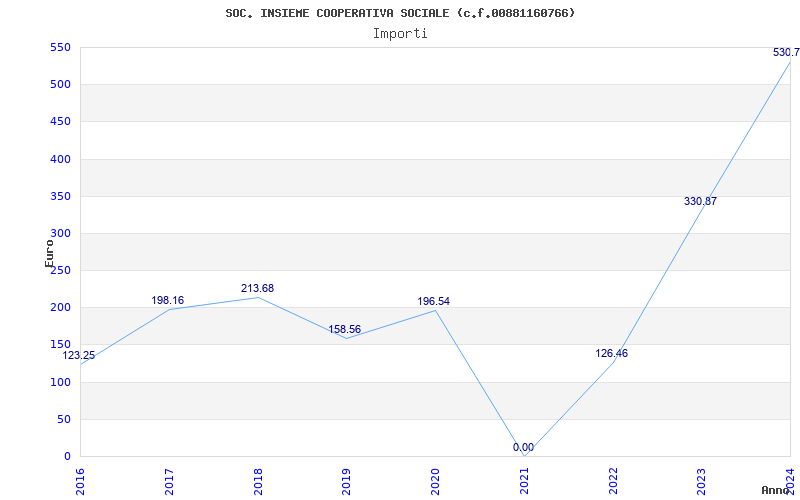Screen dimensions: 800x500
Task: Click the 530.7 data label at top right
Action: 786,53
